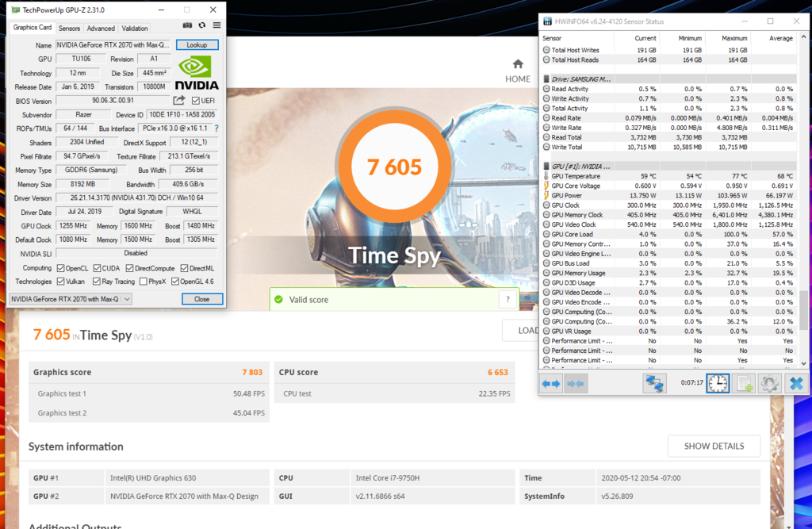Click SHOW DETAILS for system information

coord(714,446)
